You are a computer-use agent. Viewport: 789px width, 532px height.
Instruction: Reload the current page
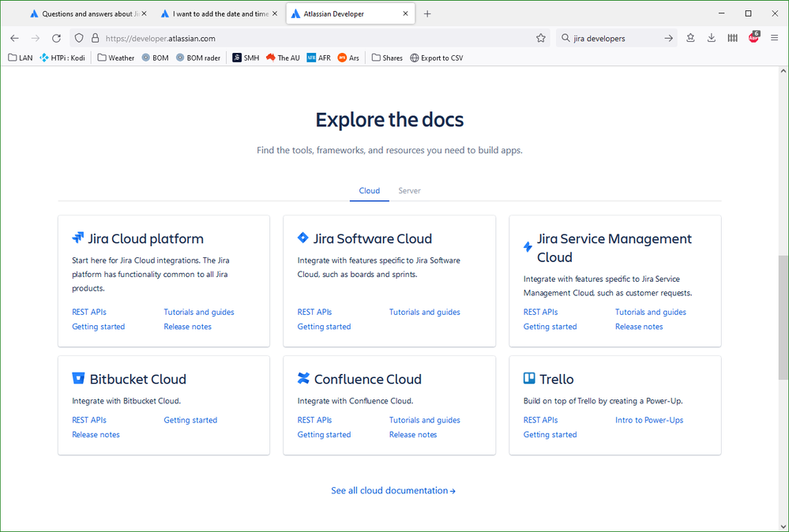(55, 37)
